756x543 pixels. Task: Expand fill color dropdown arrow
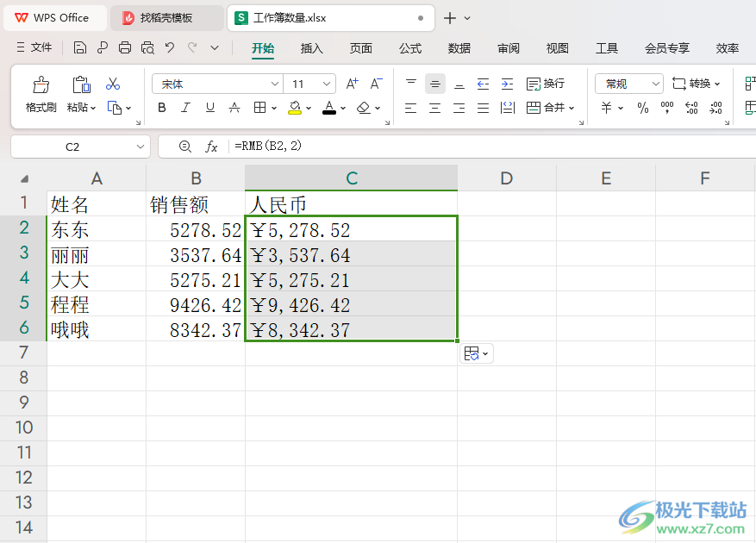pos(309,108)
